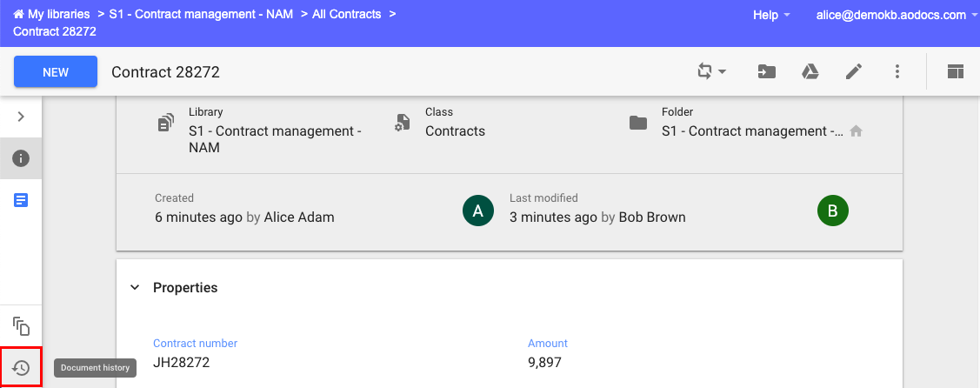Screen dimensions: 980x388
Task: Collapse the Properties section
Action: (135, 287)
